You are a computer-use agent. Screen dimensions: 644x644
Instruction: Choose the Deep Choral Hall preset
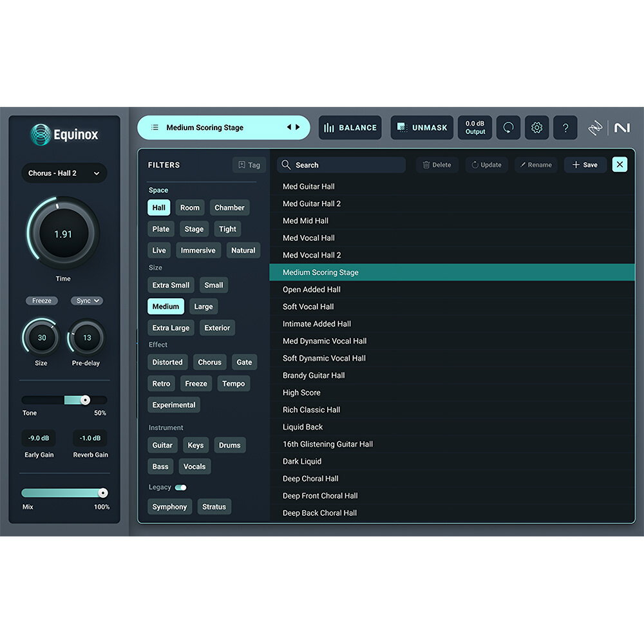(x=310, y=478)
